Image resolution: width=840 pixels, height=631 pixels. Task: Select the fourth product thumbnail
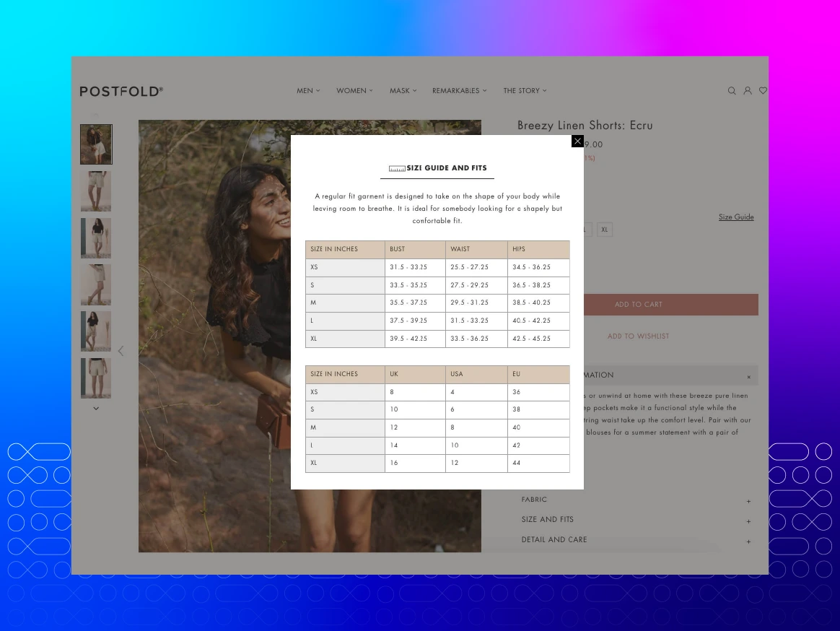coord(96,284)
